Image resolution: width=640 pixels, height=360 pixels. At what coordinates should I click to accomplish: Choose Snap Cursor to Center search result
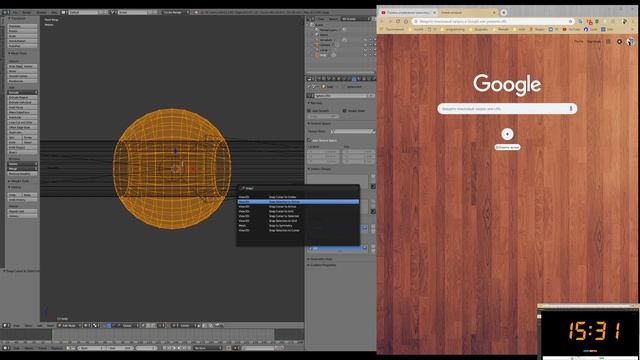pos(298,197)
